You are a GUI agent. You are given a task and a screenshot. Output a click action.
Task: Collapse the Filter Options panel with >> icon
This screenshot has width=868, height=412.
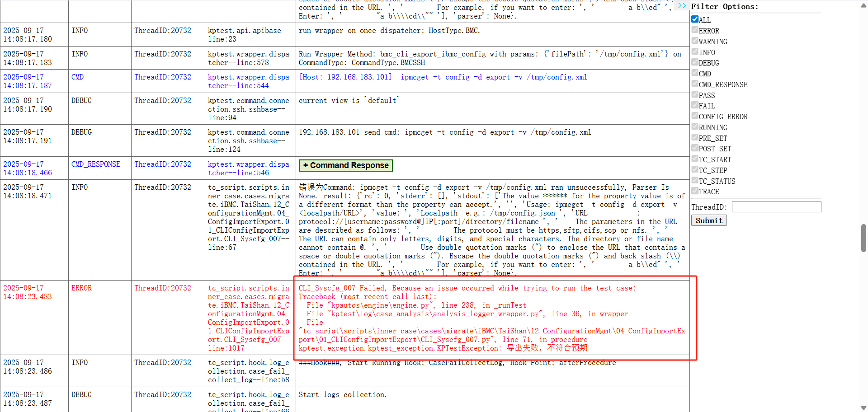tap(682, 6)
